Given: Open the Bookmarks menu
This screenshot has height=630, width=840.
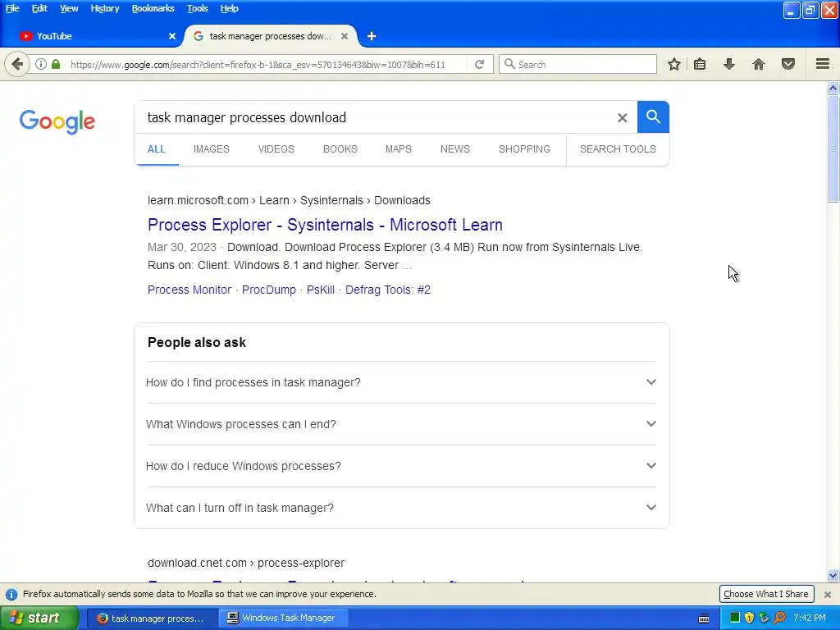Looking at the screenshot, I should 153,8.
